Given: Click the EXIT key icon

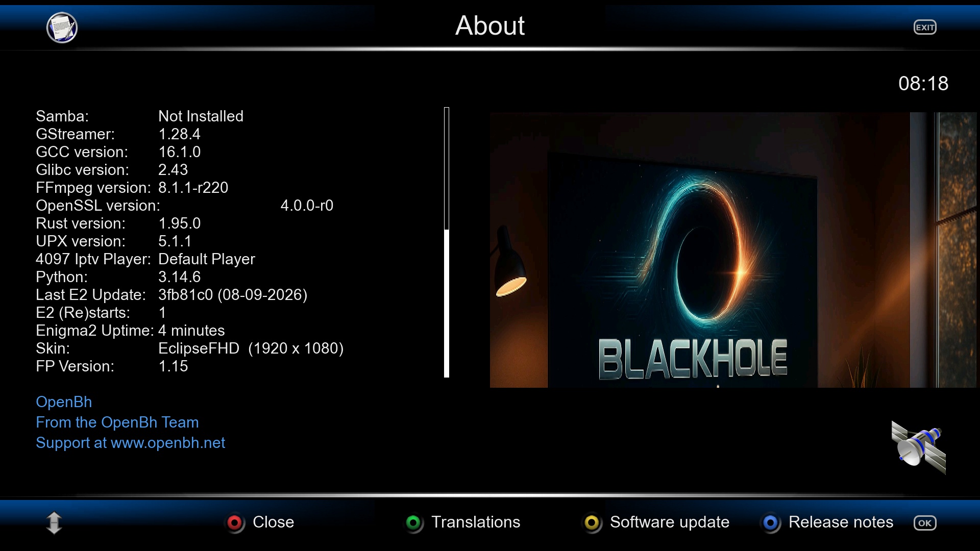Looking at the screenshot, I should 925,28.
